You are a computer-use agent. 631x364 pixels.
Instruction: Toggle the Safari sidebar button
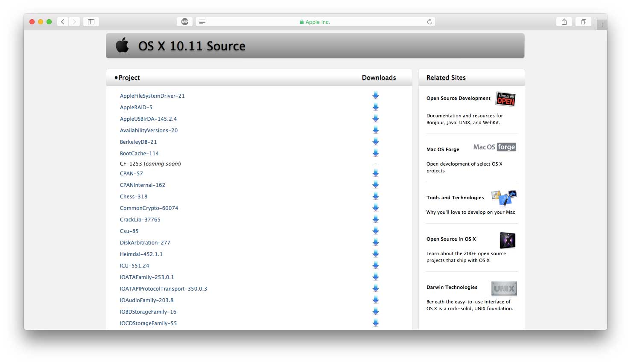[x=91, y=22]
